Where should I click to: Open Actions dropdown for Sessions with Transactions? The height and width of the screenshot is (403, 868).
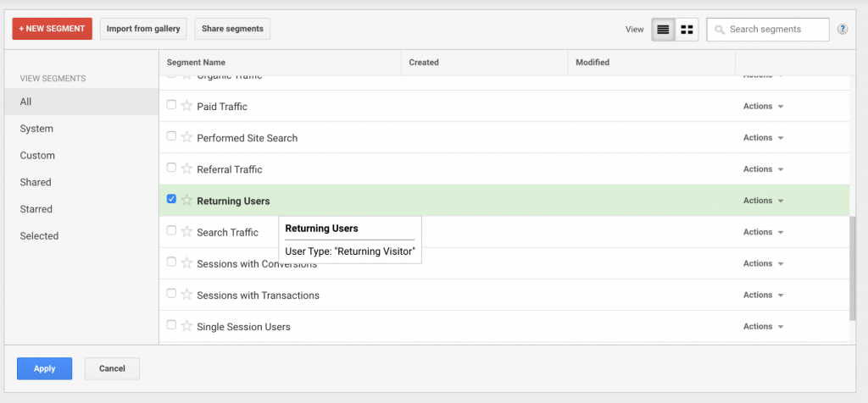(x=764, y=295)
